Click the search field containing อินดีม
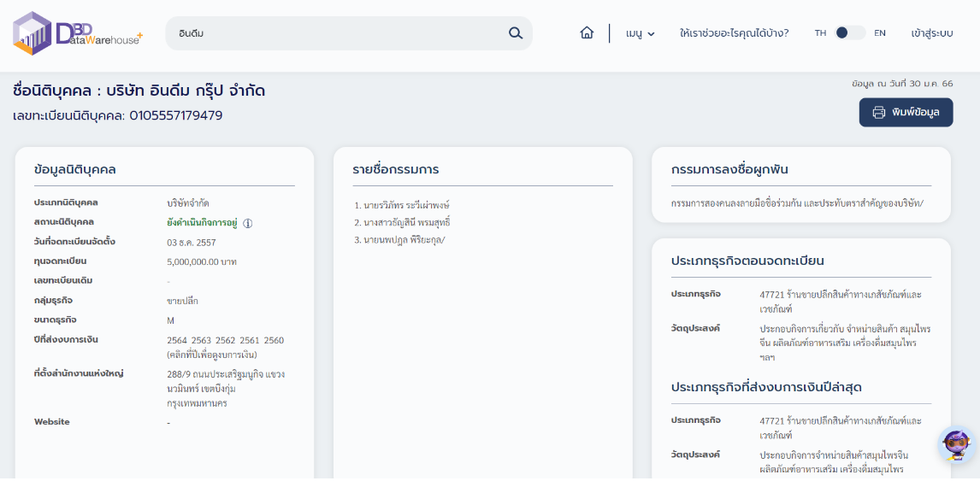Image resolution: width=980 pixels, height=481 pixels. pos(349,33)
